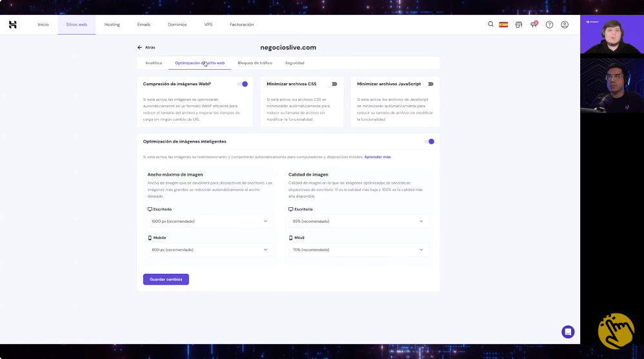
Task: Click the back arrow icon beside Atrás
Action: click(139, 48)
